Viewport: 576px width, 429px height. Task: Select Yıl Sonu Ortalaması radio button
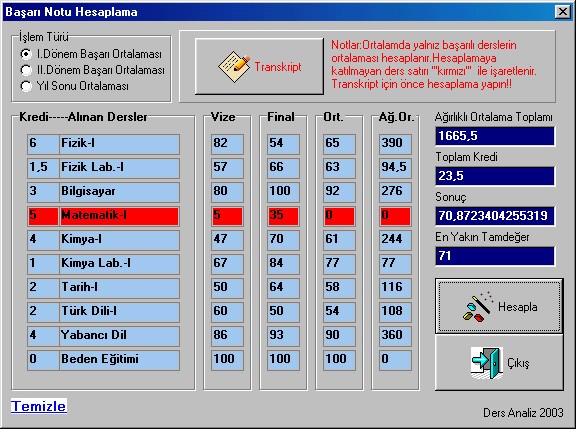point(26,86)
